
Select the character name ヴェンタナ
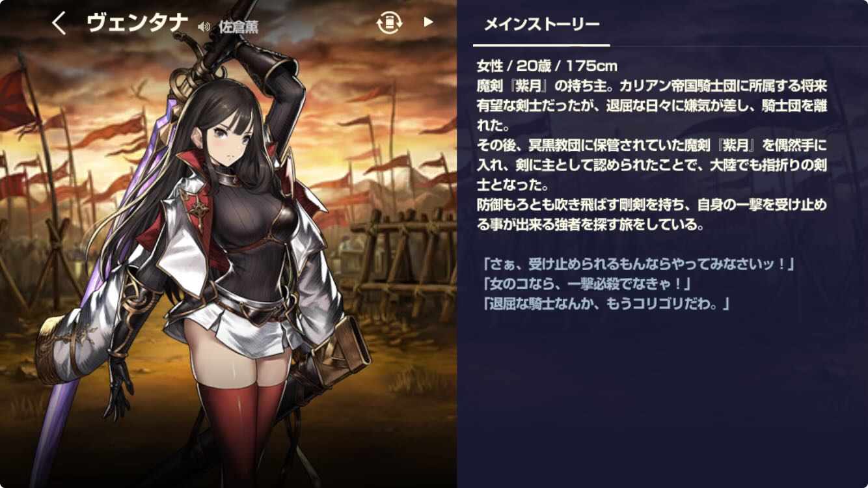pos(137,24)
